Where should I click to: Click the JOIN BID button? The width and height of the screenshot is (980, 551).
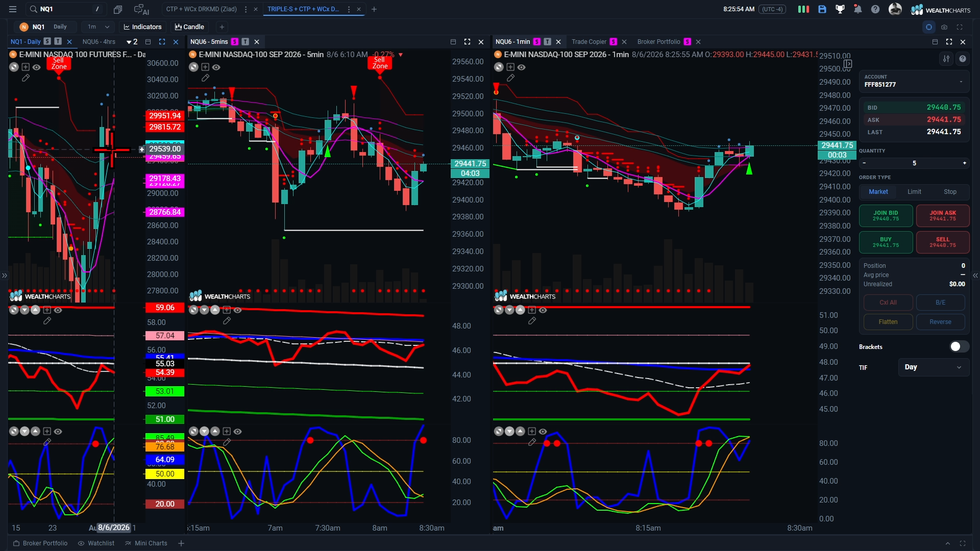tap(886, 216)
